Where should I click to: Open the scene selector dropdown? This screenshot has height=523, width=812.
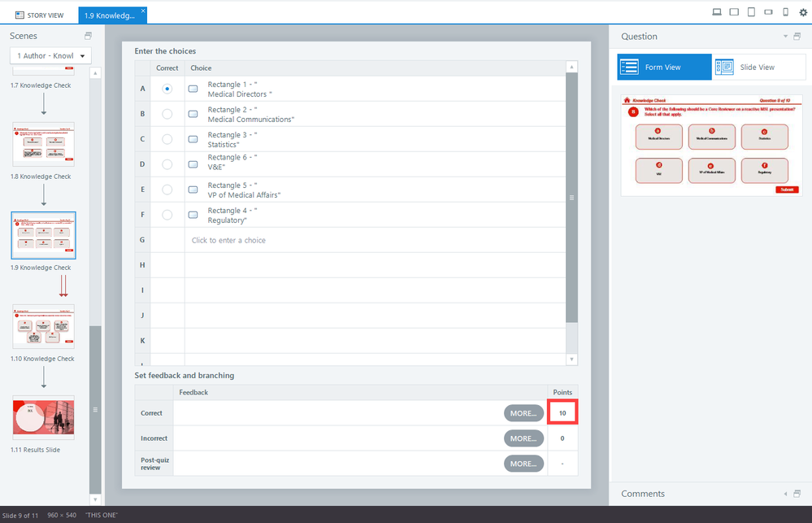(50, 55)
